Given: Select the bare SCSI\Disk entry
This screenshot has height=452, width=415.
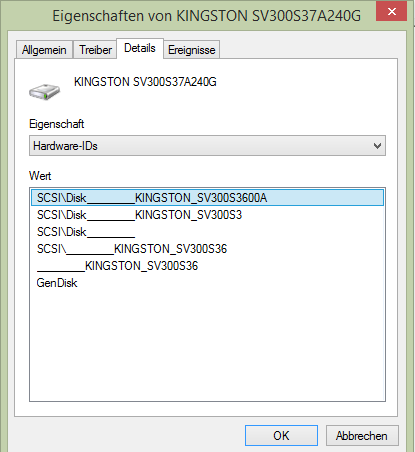Looking at the screenshot, I should [x=86, y=232].
